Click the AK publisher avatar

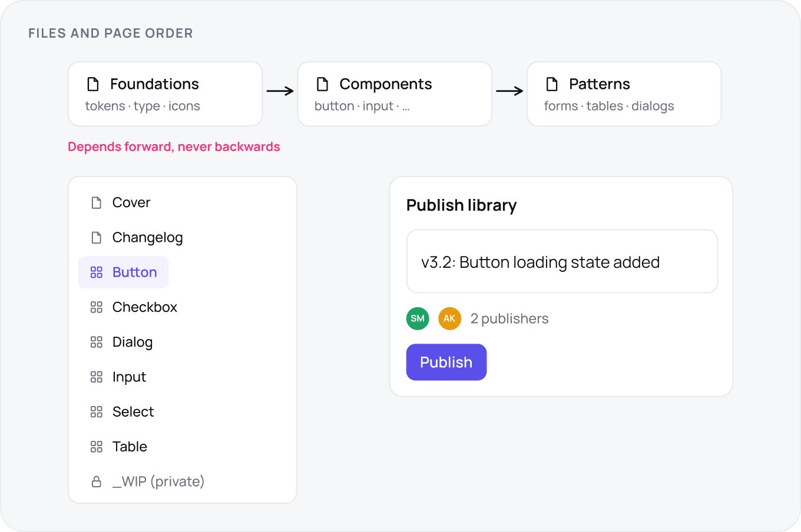(x=449, y=318)
